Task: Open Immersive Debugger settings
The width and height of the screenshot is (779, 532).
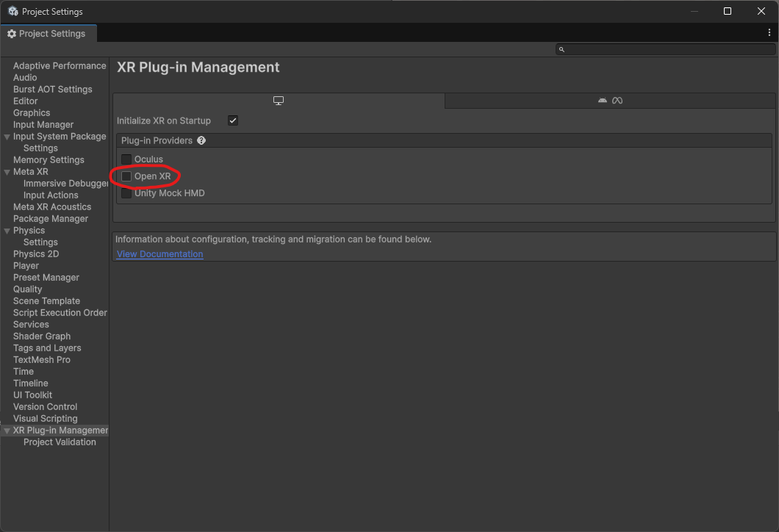Action: (x=65, y=183)
